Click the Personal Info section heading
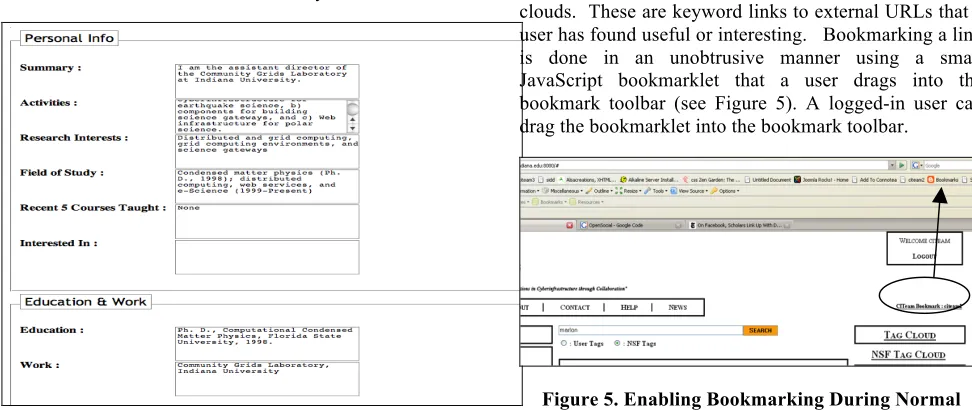Viewport: 972px width, 410px height. [x=69, y=38]
